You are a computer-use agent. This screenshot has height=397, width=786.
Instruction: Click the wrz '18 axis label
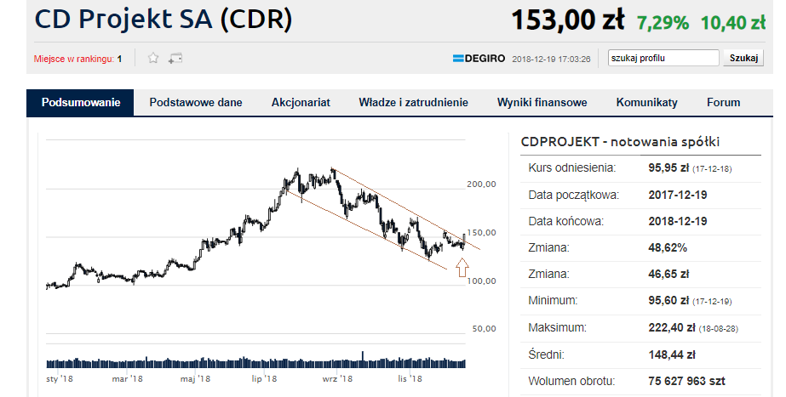[x=337, y=379]
